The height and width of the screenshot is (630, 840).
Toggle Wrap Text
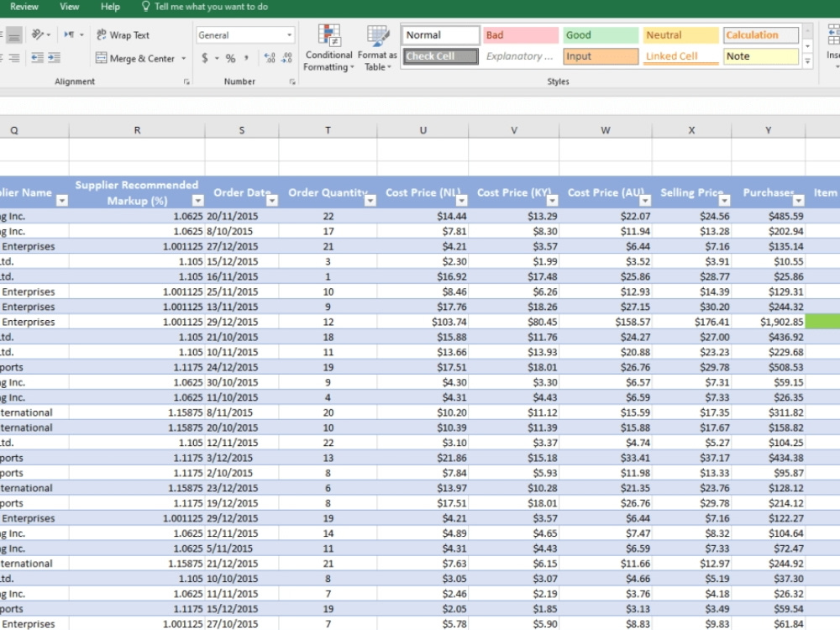point(123,34)
